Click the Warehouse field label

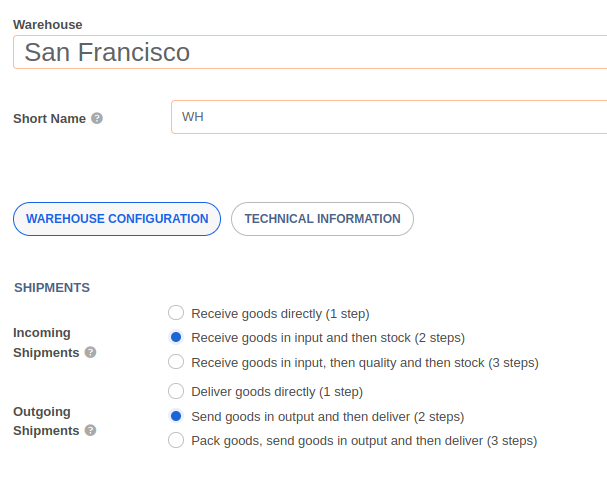pyautogui.click(x=48, y=25)
